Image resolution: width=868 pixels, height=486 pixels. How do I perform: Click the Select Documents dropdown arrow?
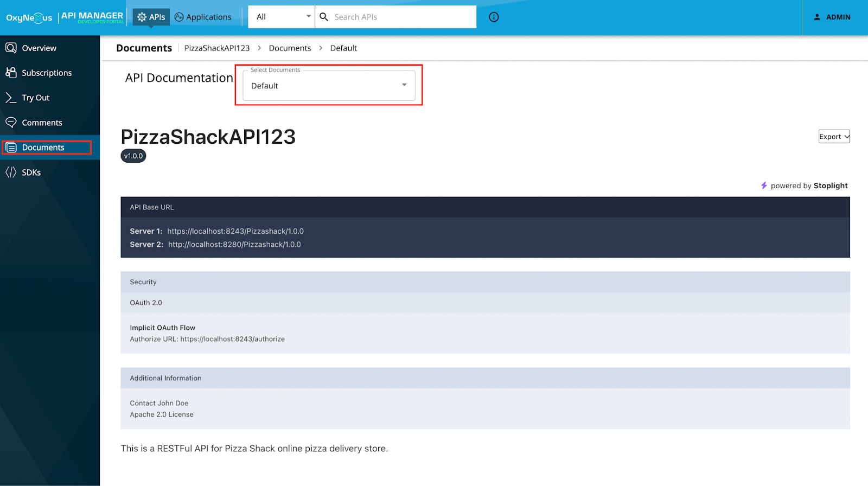[404, 85]
